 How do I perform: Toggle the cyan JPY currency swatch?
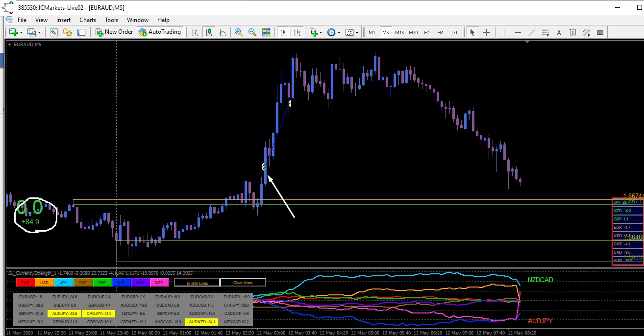(64, 283)
